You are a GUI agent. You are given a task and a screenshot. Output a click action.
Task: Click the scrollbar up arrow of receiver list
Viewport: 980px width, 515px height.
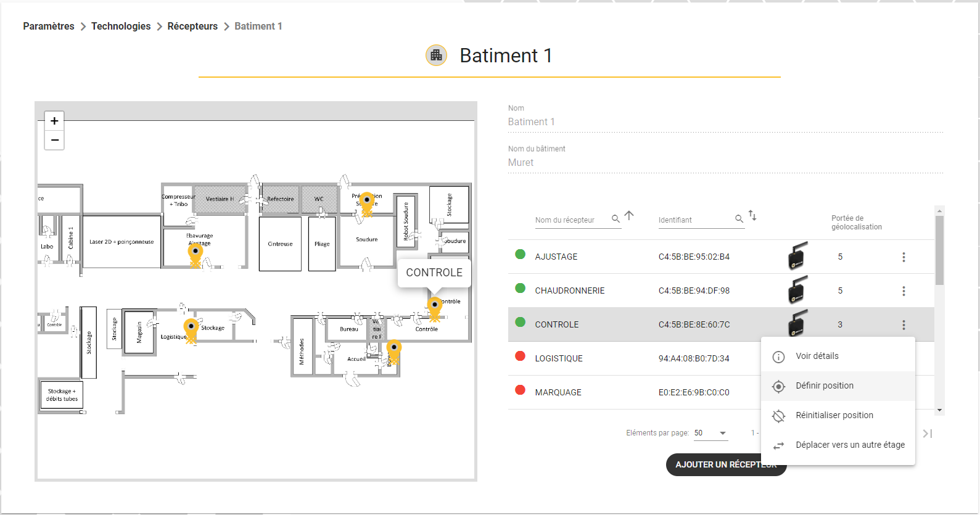point(939,211)
